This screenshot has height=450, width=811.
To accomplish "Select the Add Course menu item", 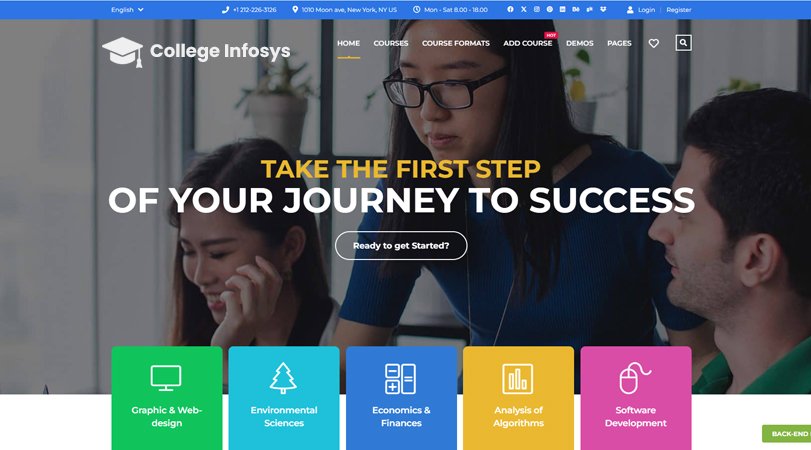I will [528, 43].
